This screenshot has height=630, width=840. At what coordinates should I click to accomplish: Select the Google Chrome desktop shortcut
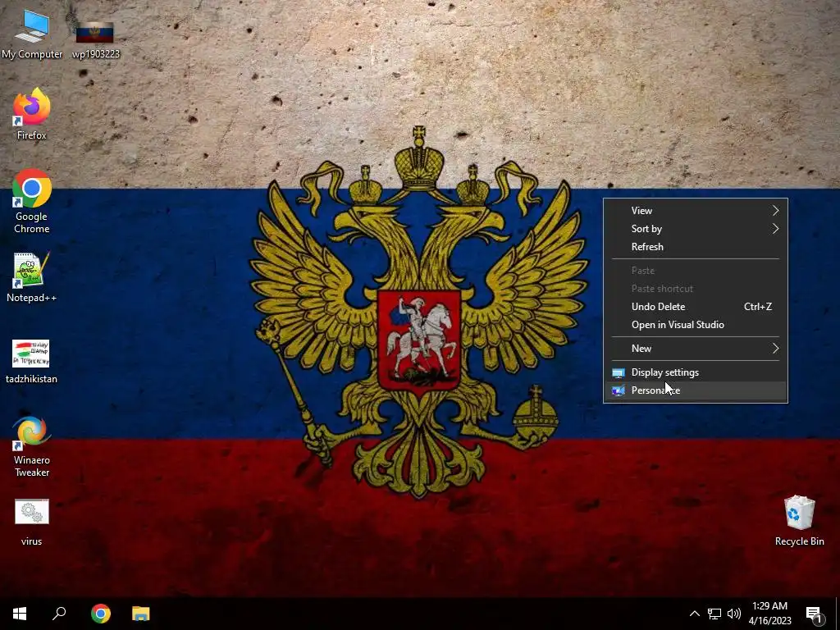pyautogui.click(x=32, y=202)
